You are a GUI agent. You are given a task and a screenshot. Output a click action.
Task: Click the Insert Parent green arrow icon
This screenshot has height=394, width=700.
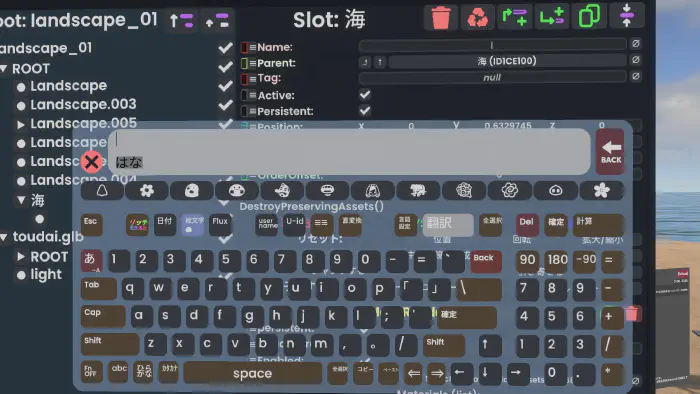(x=514, y=18)
